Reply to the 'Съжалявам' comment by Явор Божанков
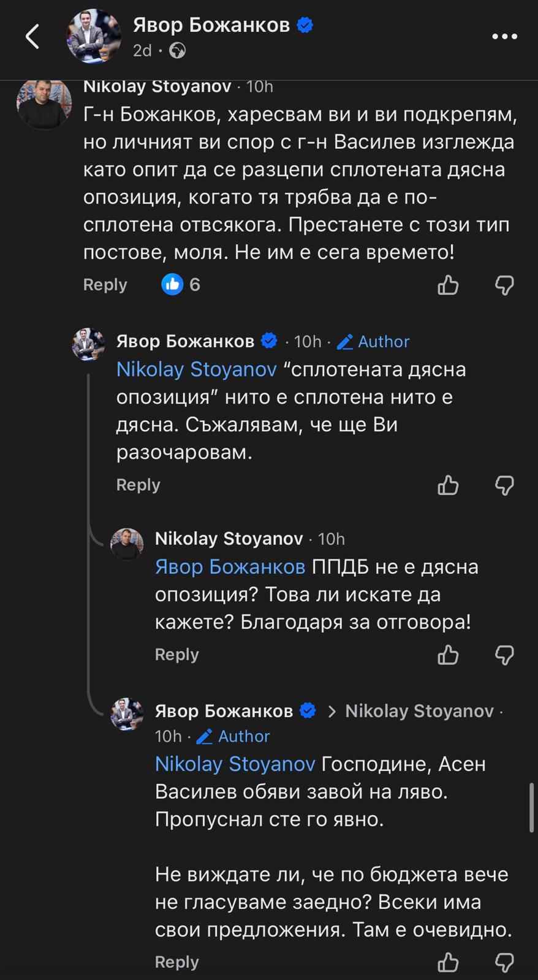Screen dimensions: 538x980 pos(138,484)
